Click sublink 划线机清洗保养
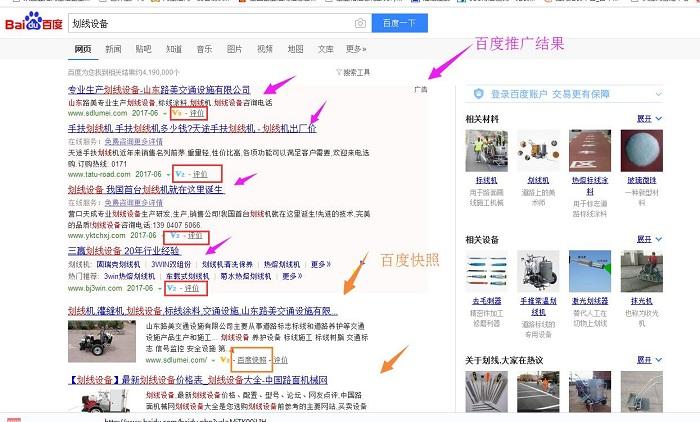The image size is (700, 422). pos(227,264)
